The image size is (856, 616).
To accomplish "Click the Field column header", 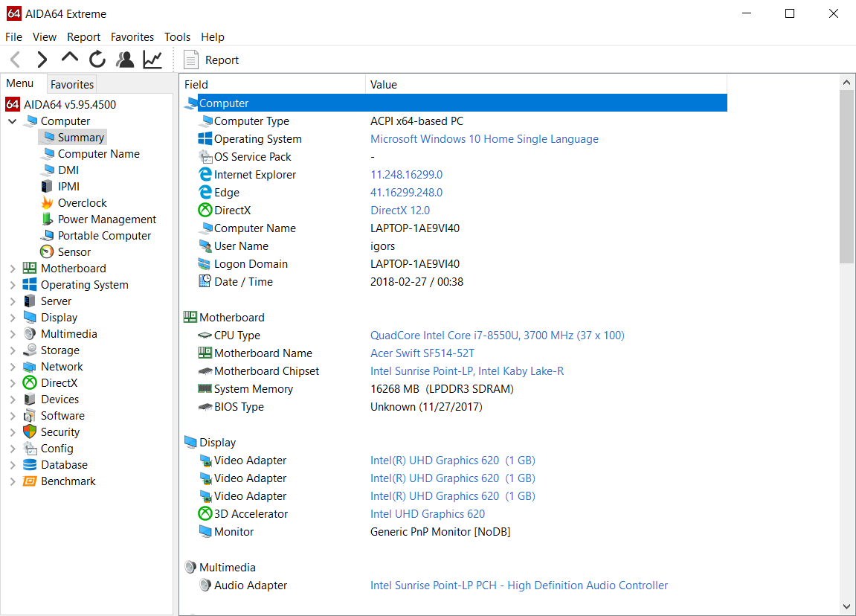I will 273,85.
